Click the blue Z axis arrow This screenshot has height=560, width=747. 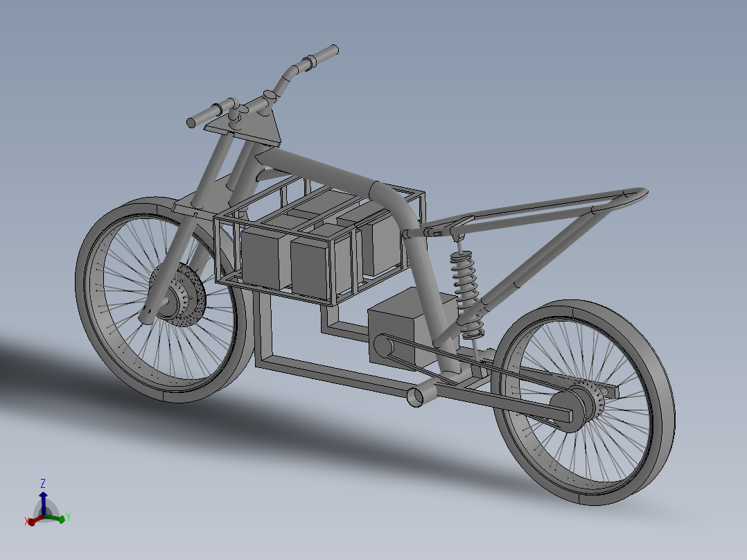44,496
